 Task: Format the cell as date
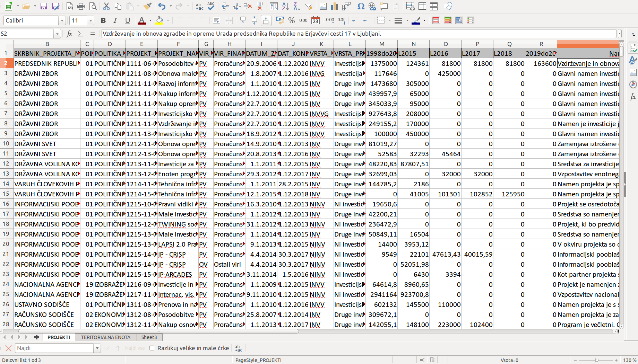pyautogui.click(x=315, y=20)
